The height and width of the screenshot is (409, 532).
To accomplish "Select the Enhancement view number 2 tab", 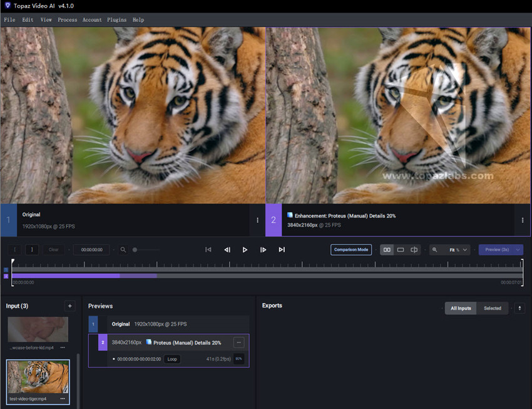I will 274,220.
